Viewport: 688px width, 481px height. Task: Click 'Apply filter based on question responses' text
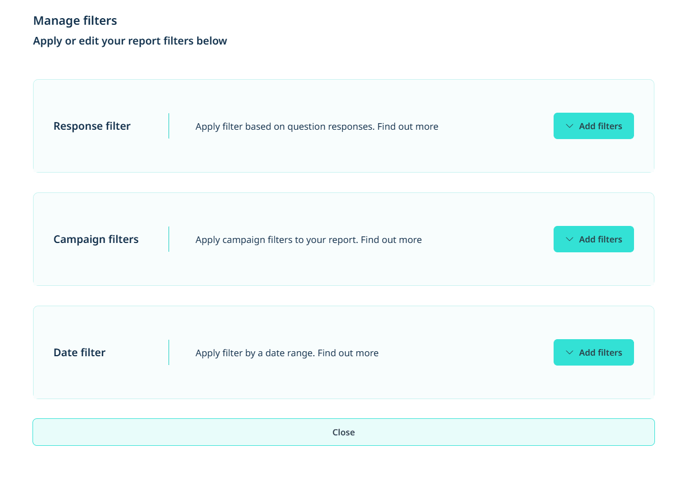coord(285,126)
